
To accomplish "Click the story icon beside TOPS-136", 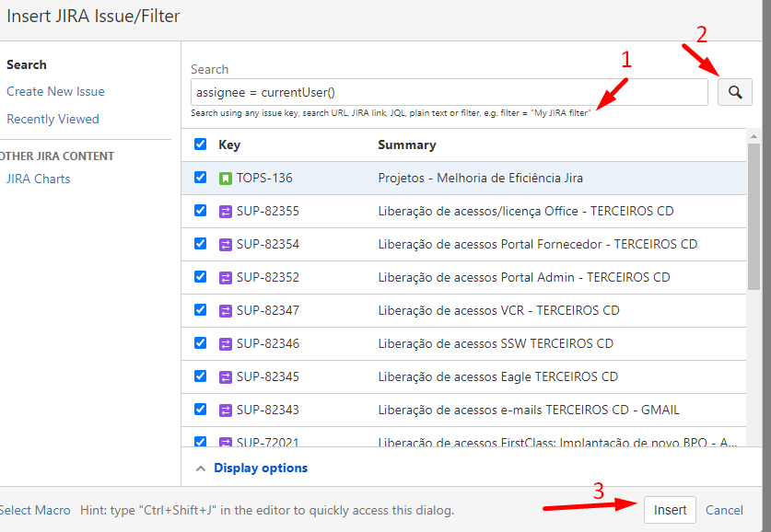I will tap(225, 178).
